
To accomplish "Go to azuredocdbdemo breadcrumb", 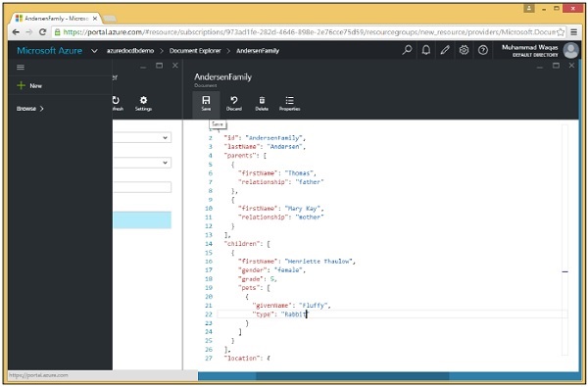I will [130, 51].
